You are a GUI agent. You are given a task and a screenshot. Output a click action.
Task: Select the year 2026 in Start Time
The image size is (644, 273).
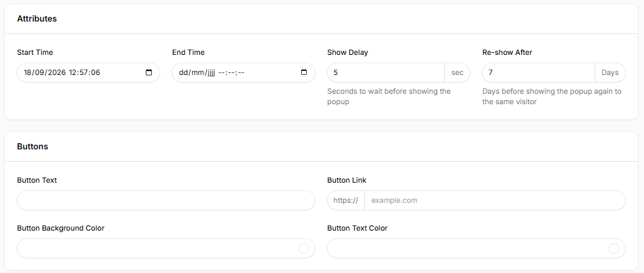(x=57, y=73)
